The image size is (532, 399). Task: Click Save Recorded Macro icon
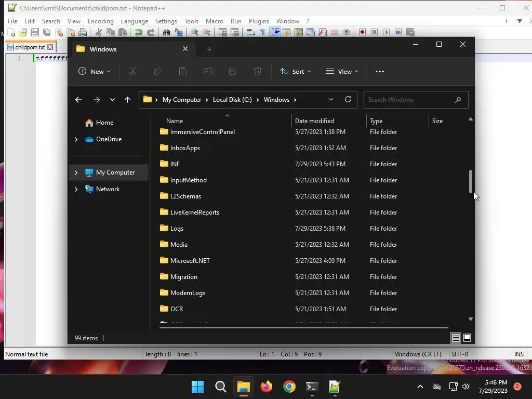[410, 32]
